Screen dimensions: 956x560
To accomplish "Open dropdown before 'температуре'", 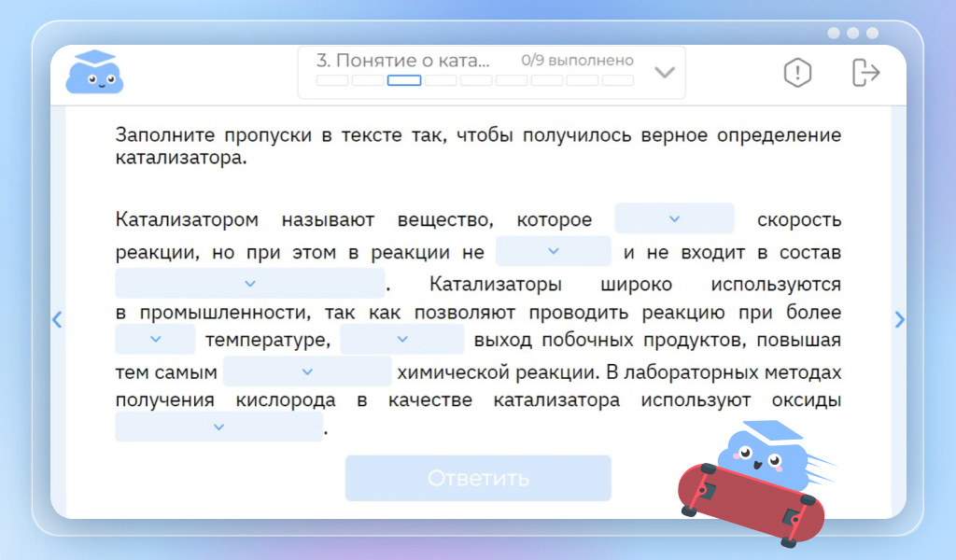I will [156, 339].
